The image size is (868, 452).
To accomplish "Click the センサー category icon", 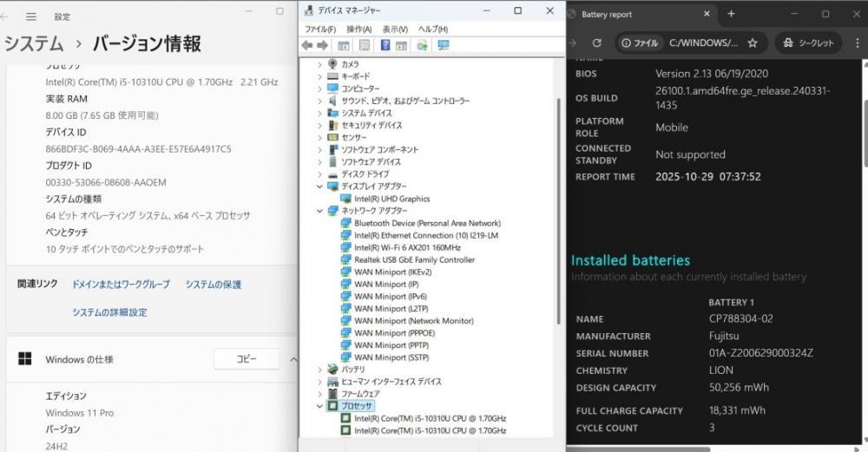I will coord(332,137).
